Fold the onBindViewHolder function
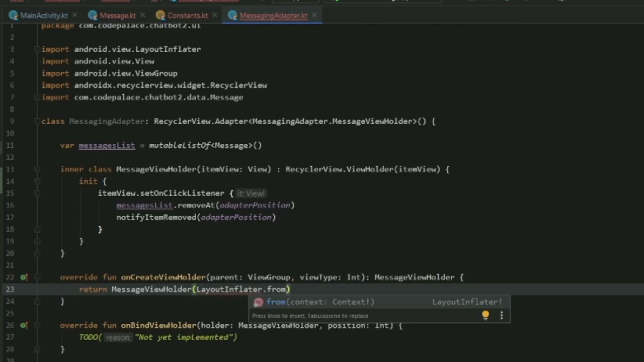 pos(37,325)
